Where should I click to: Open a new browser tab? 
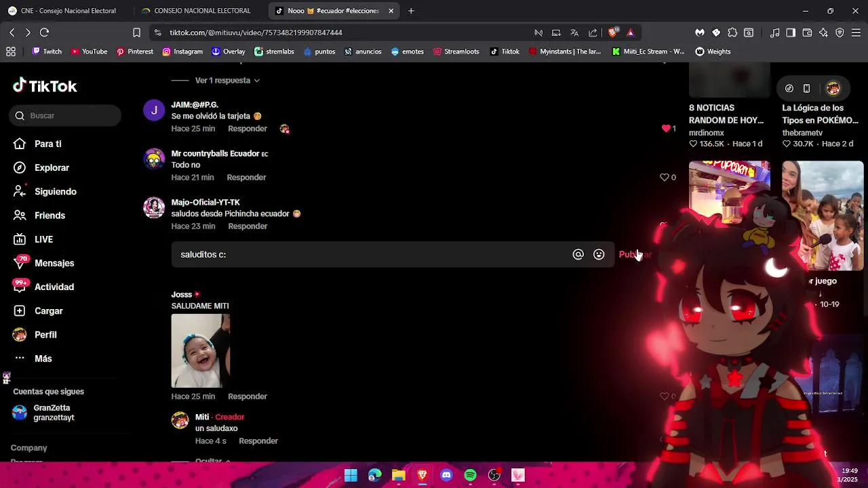point(411,11)
